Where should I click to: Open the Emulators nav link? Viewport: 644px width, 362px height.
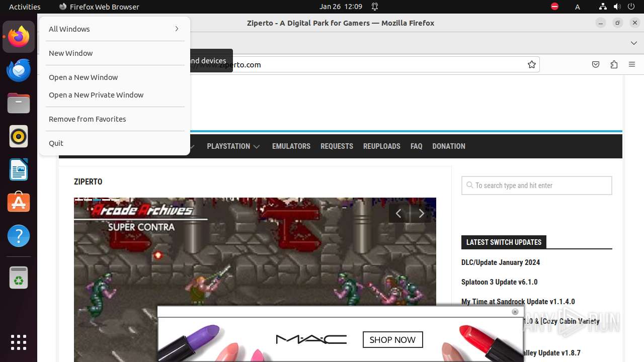point(291,146)
